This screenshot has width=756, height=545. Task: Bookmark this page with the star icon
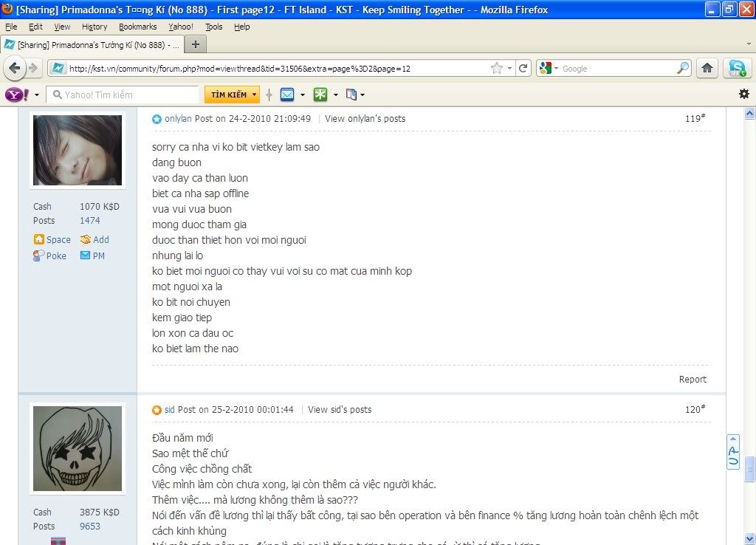click(497, 69)
